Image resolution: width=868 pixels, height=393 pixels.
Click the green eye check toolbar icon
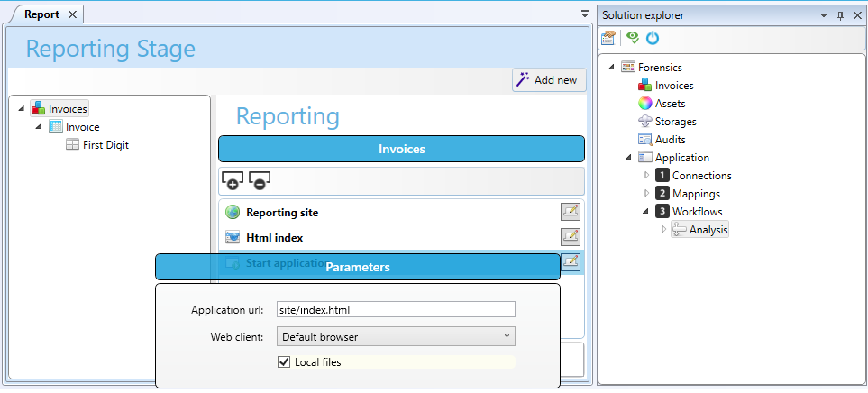pos(633,38)
